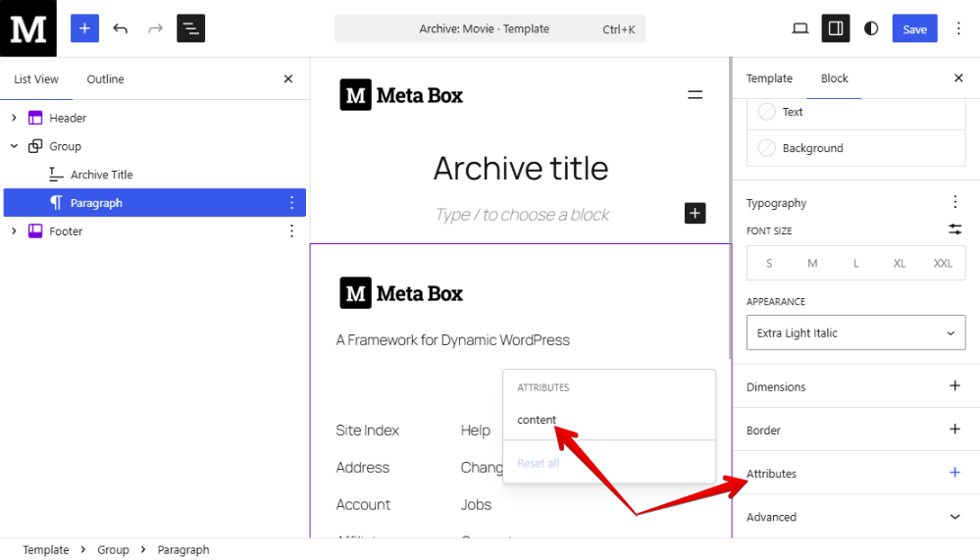980x560 pixels.
Task: Select font size L
Action: 856,263
